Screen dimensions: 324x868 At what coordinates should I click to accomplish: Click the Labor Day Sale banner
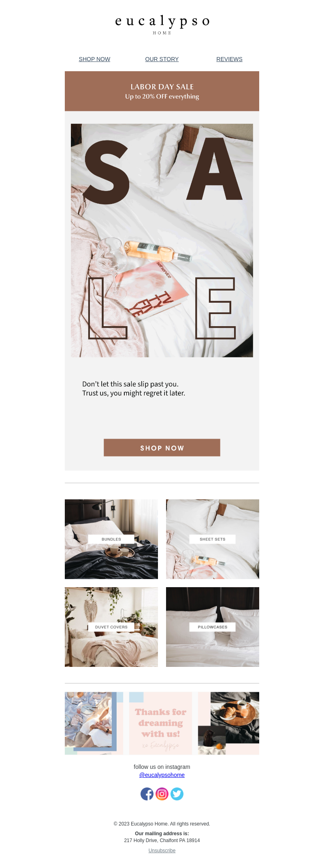[x=162, y=91]
